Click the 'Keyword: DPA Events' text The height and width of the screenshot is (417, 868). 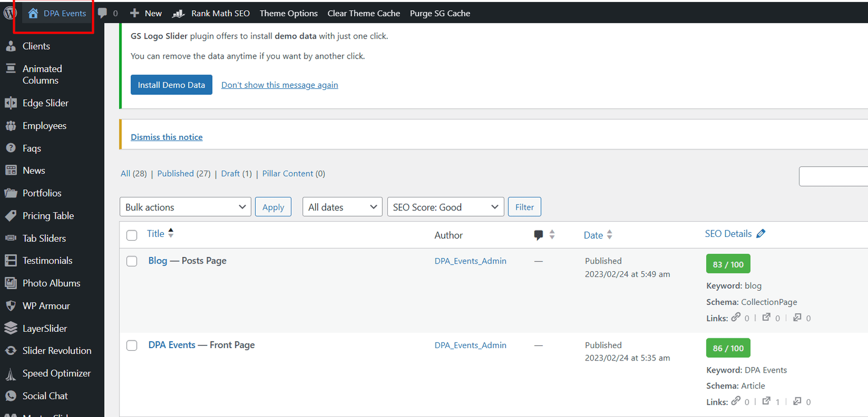click(746, 370)
